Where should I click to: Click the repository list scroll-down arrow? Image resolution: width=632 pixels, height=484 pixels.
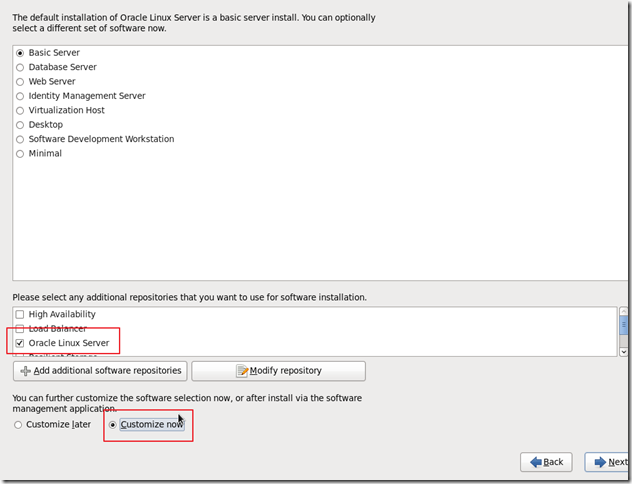click(624, 351)
